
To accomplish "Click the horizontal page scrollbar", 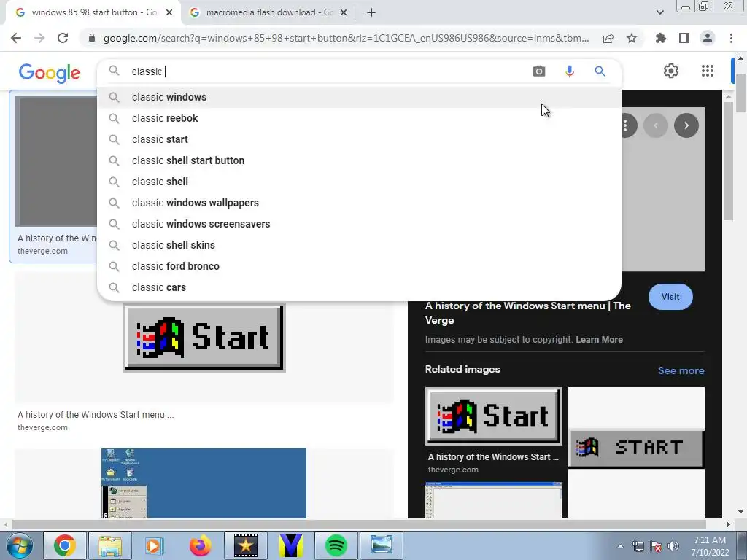I will (x=359, y=524).
